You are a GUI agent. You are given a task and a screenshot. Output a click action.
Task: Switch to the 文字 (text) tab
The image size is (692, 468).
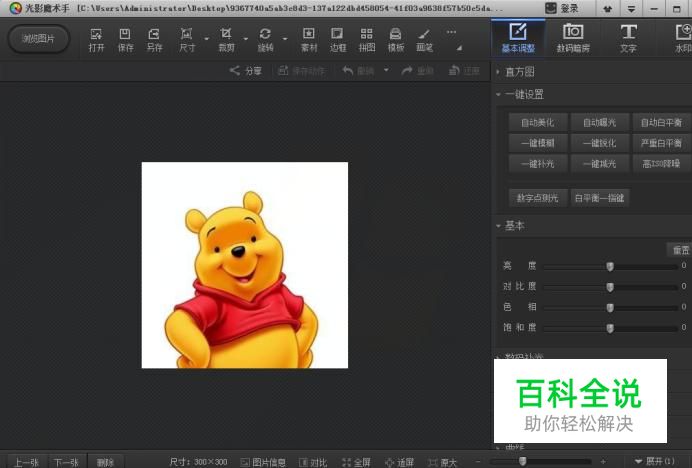(628, 38)
